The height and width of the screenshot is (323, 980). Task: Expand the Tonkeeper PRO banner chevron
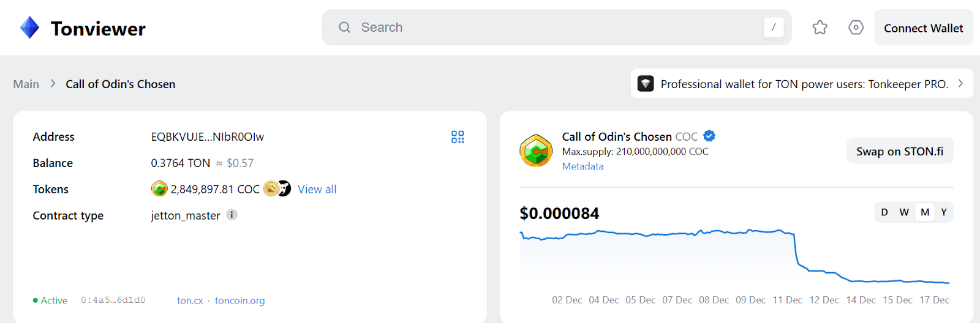point(960,84)
